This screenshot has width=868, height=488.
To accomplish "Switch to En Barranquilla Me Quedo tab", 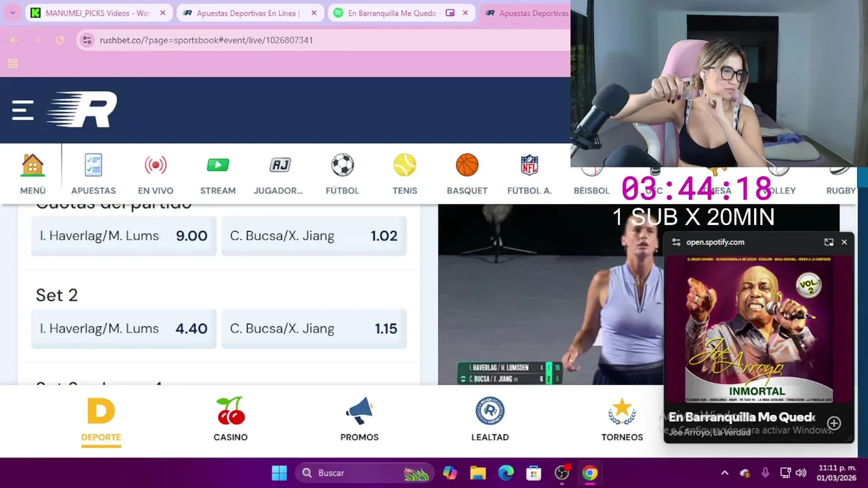I will point(393,13).
